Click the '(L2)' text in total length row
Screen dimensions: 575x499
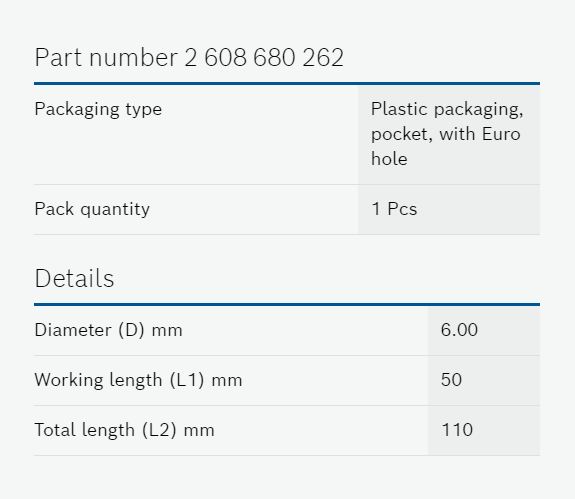point(159,430)
